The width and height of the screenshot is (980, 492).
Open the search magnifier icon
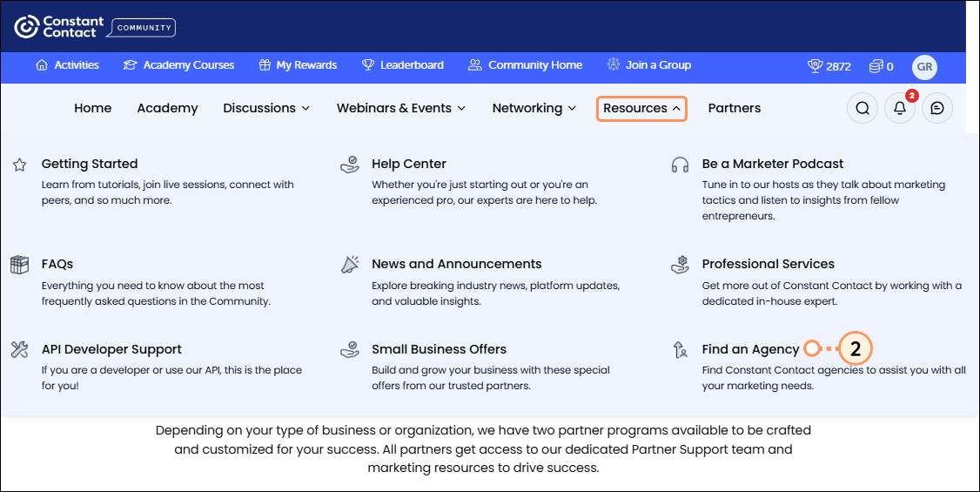(x=863, y=108)
